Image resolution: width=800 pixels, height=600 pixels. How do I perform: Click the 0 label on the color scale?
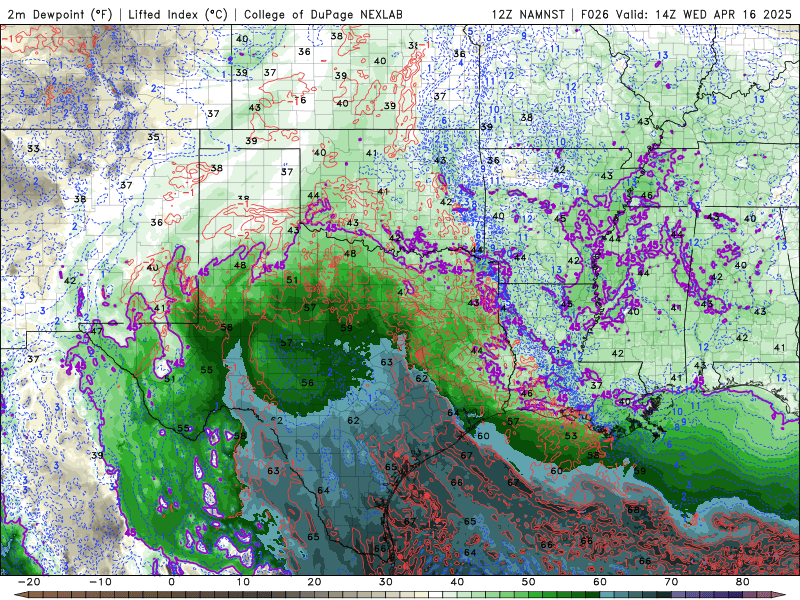tap(171, 582)
